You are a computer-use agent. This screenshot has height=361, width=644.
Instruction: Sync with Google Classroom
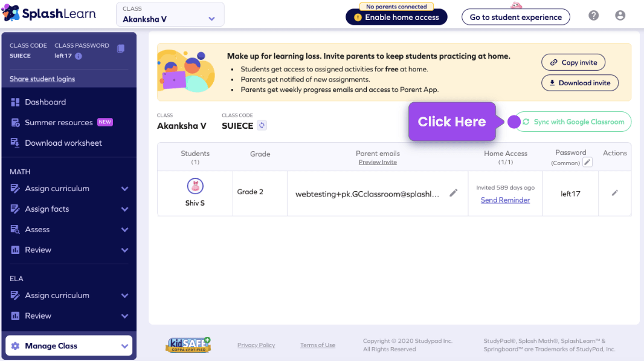tap(574, 122)
